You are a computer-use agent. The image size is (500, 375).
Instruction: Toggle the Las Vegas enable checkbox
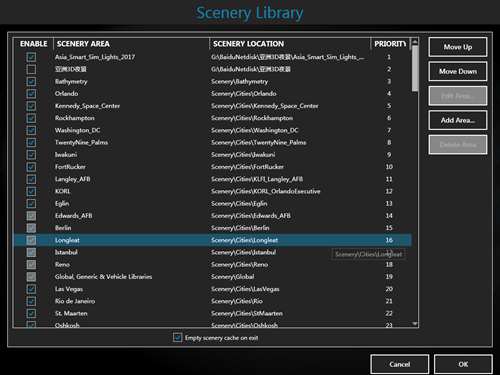(31, 289)
